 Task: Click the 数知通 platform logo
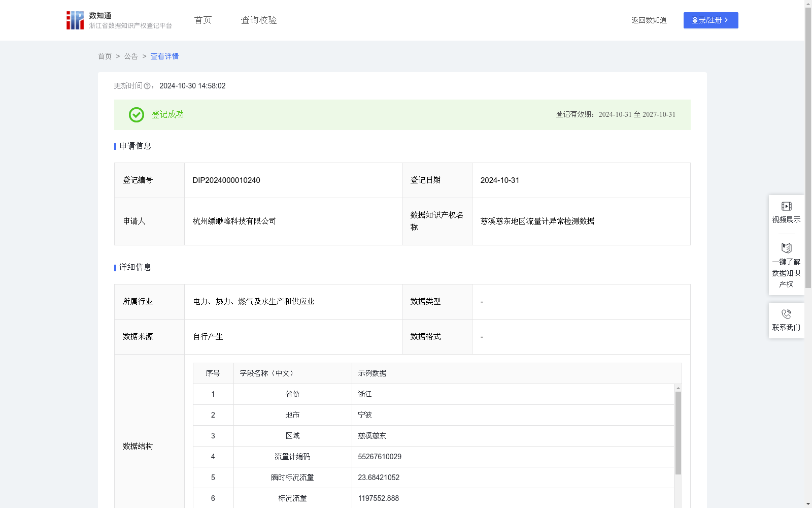pos(119,20)
